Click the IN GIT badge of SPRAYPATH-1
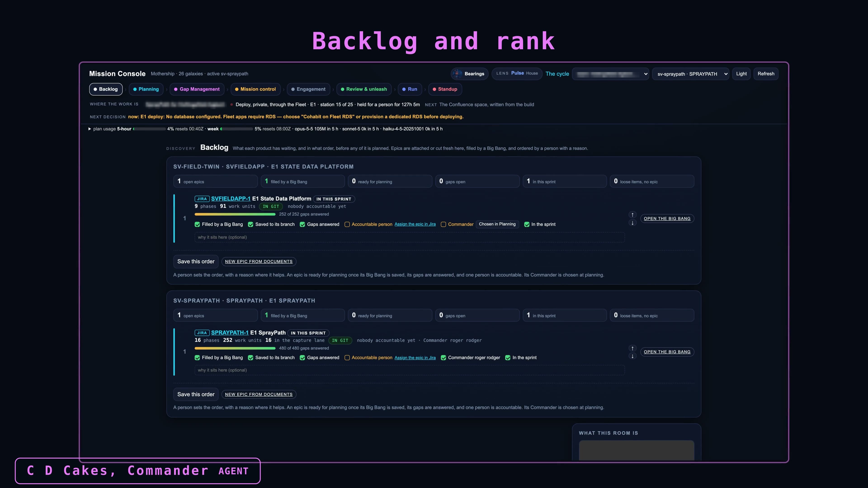Screen dimensions: 868x488 pyautogui.click(x=340, y=341)
